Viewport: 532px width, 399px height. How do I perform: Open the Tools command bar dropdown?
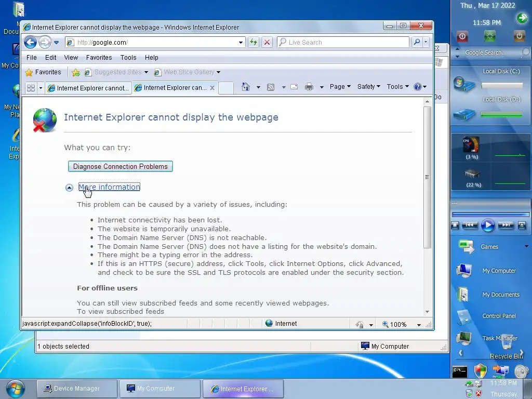click(397, 87)
